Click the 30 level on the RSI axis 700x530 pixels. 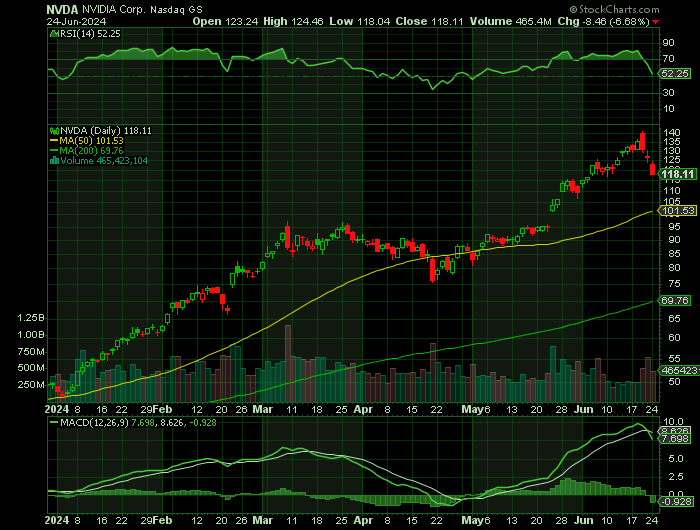pos(668,92)
